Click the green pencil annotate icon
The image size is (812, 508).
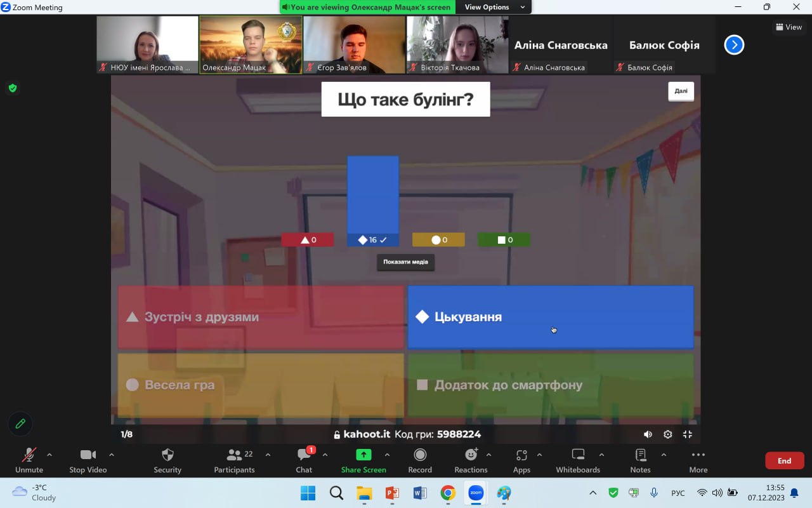(20, 424)
